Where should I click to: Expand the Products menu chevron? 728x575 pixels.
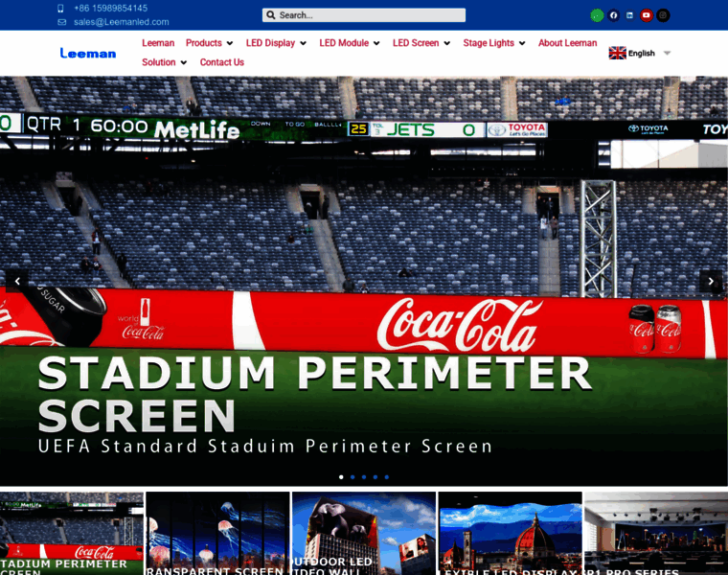[x=229, y=43]
